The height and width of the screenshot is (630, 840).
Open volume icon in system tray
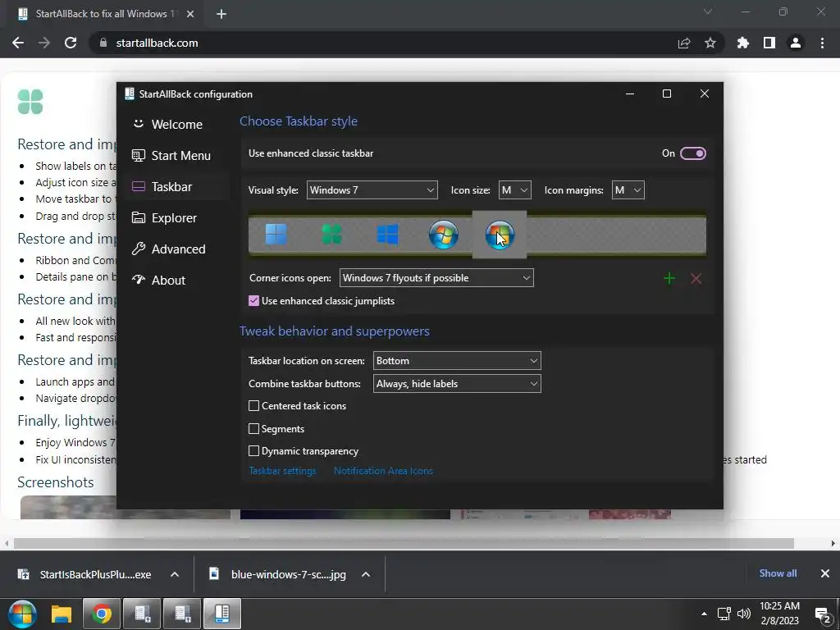coord(743,614)
